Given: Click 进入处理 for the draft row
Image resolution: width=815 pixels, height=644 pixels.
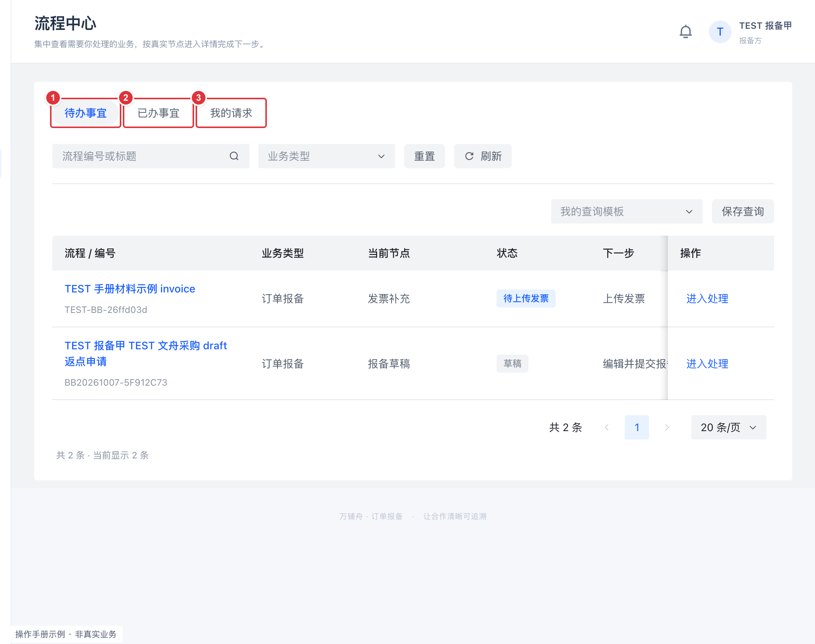Looking at the screenshot, I should (x=707, y=364).
